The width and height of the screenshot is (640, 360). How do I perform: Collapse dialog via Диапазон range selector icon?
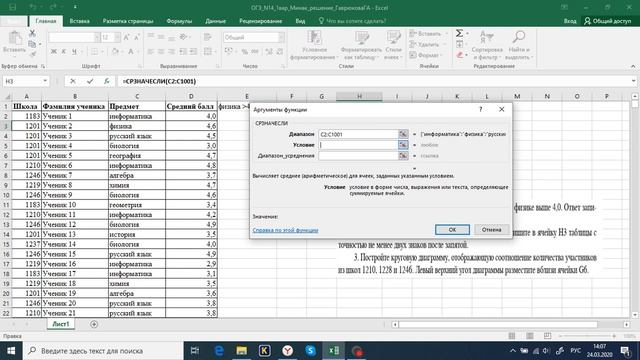coord(403,134)
